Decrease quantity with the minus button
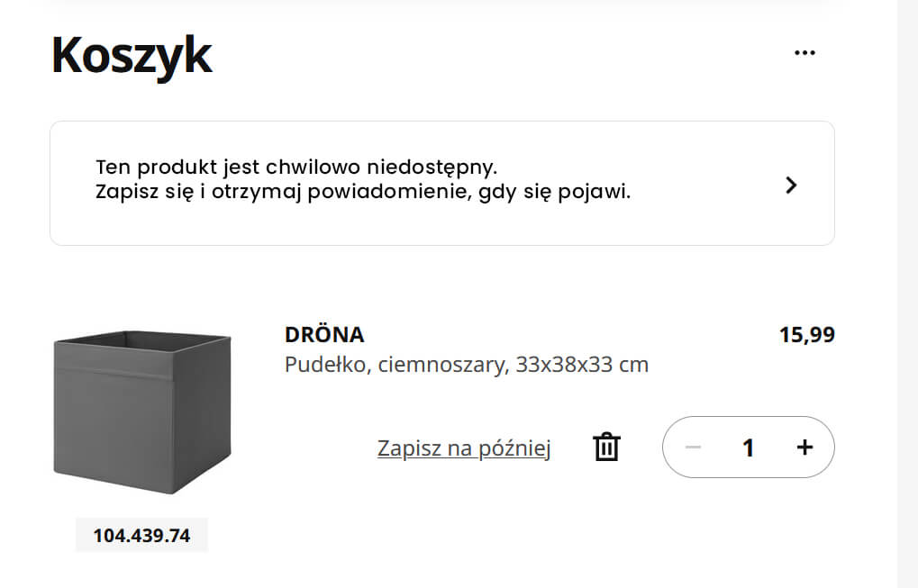Viewport: 918px width, 588px height. [x=693, y=448]
